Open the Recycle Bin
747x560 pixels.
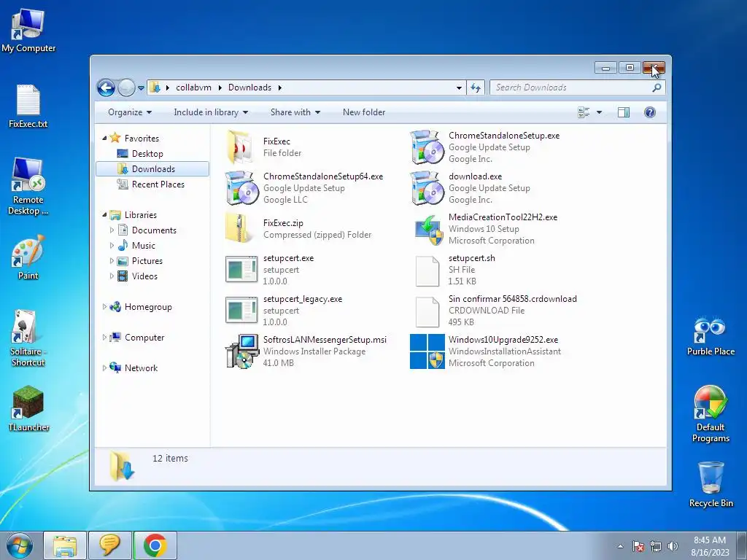point(711,484)
